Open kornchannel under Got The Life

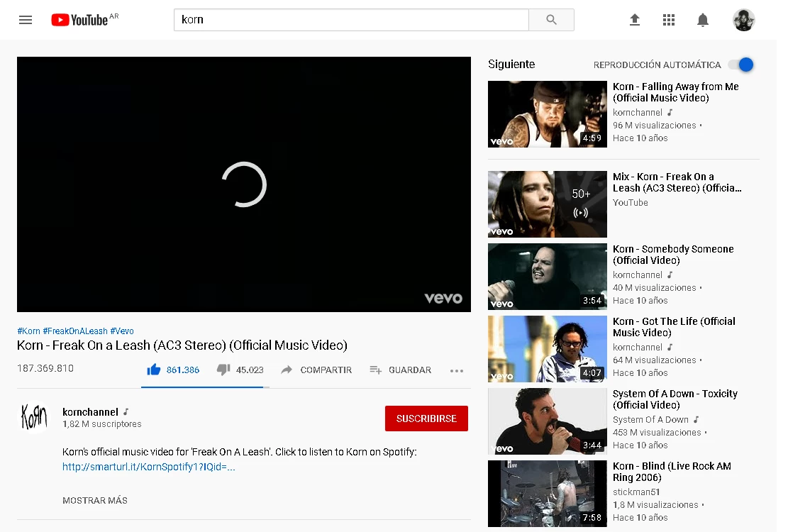[x=637, y=347]
